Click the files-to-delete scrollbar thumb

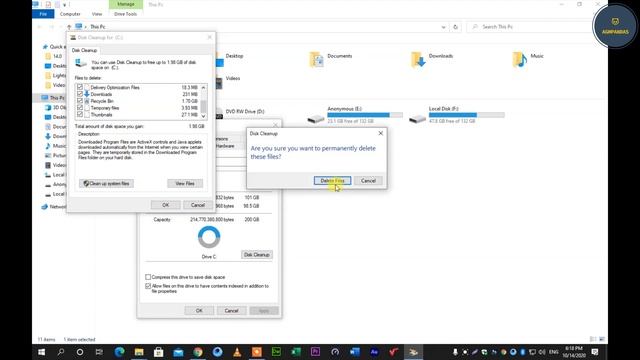(x=203, y=106)
